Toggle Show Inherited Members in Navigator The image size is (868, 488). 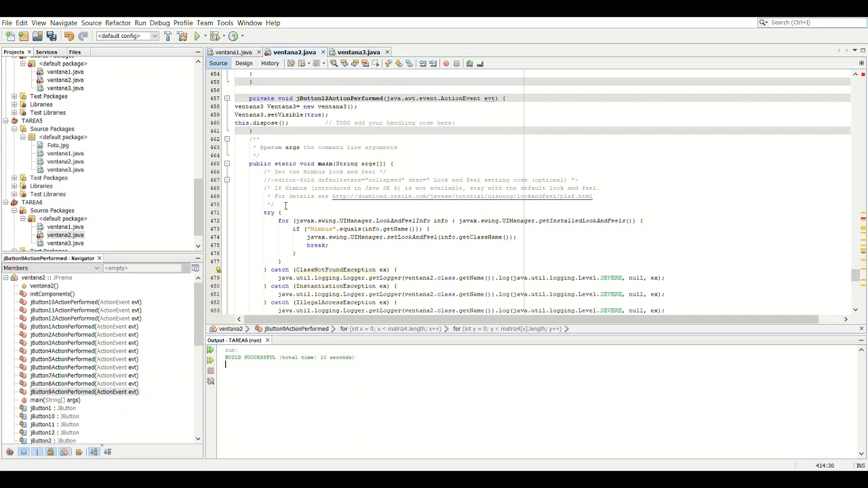(10, 452)
